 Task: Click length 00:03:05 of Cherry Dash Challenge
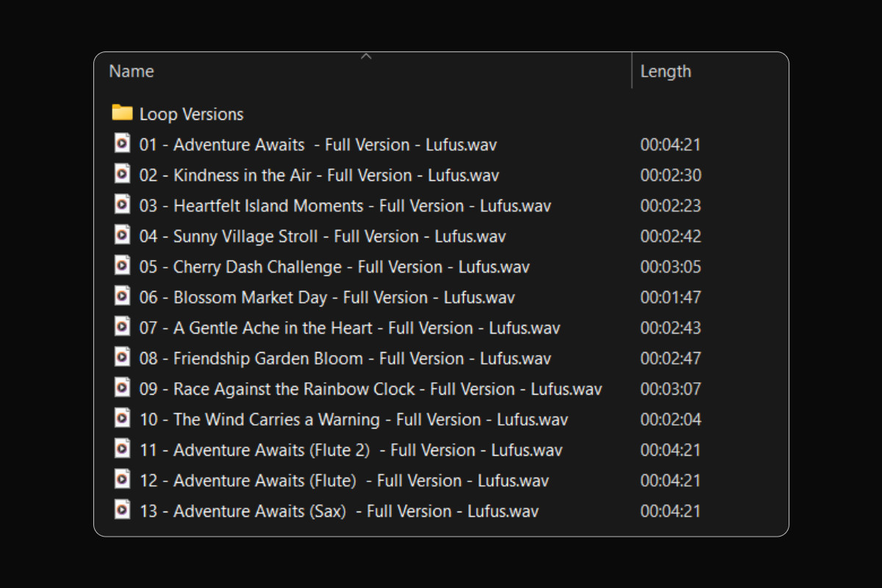[670, 267]
